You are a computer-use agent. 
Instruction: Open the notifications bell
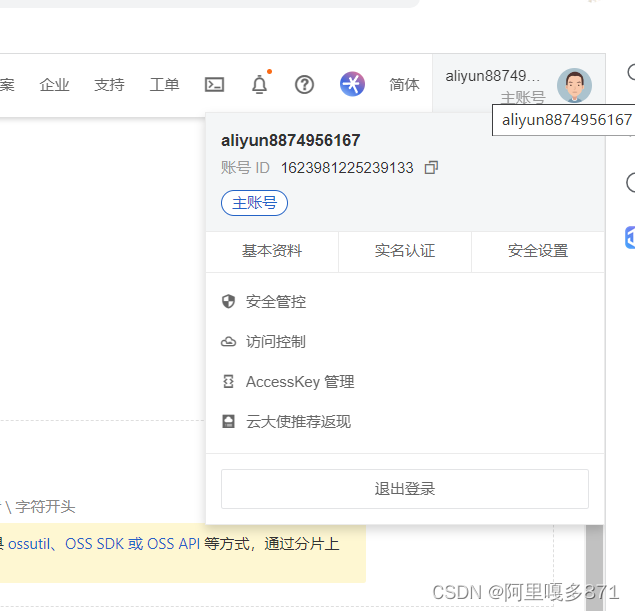tap(260, 84)
